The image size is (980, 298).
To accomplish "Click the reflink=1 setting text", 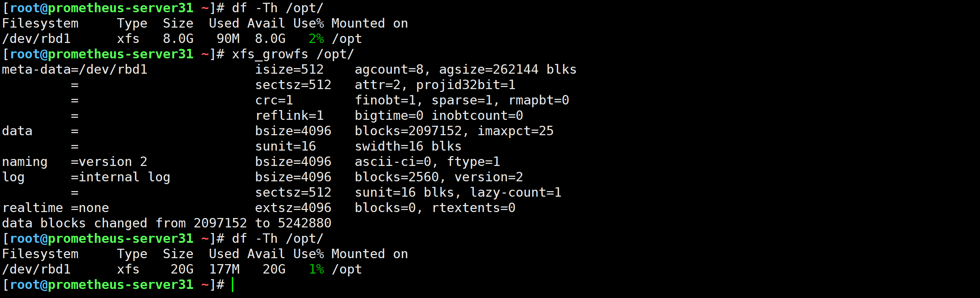I will click(289, 116).
